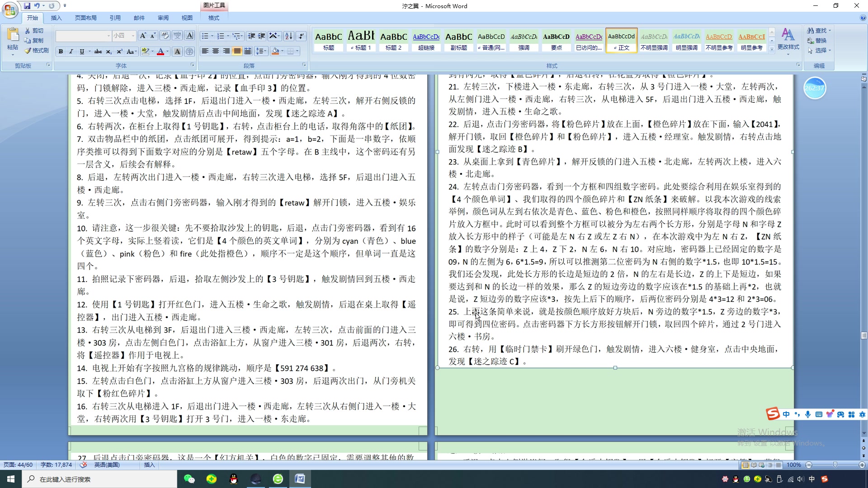Open the font size (小四) dropdown

pyautogui.click(x=132, y=36)
